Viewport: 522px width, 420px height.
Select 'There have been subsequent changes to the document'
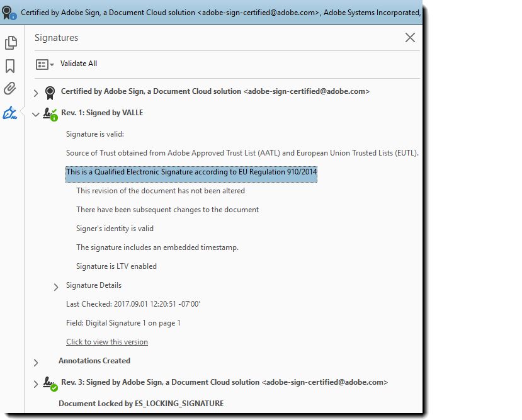point(167,210)
